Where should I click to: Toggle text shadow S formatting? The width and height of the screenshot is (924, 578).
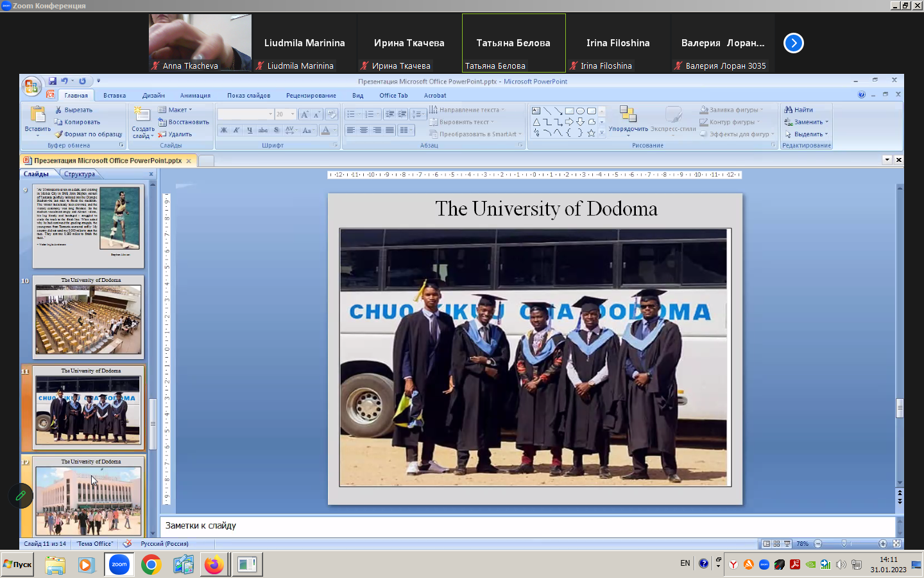(277, 130)
